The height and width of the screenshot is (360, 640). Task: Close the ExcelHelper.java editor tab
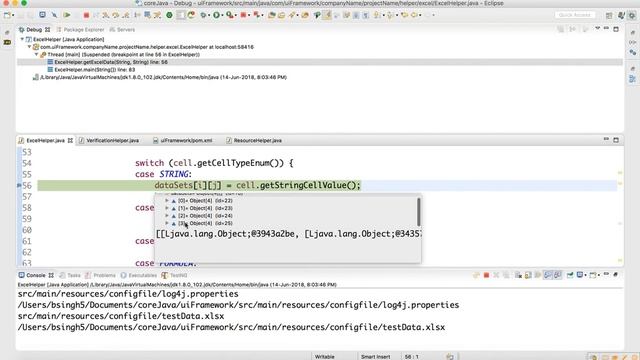pos(70,140)
